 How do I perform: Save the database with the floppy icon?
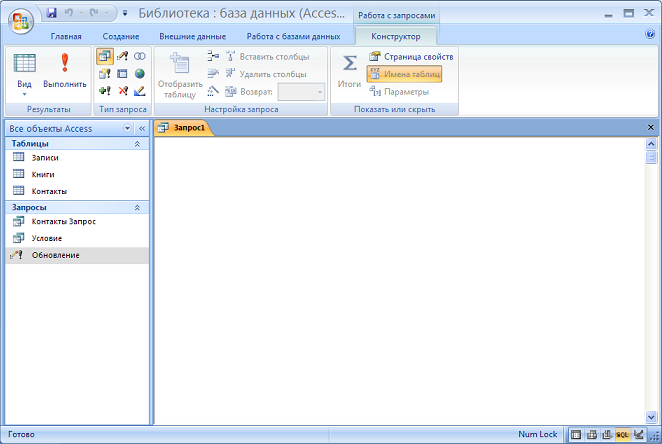pyautogui.click(x=52, y=13)
